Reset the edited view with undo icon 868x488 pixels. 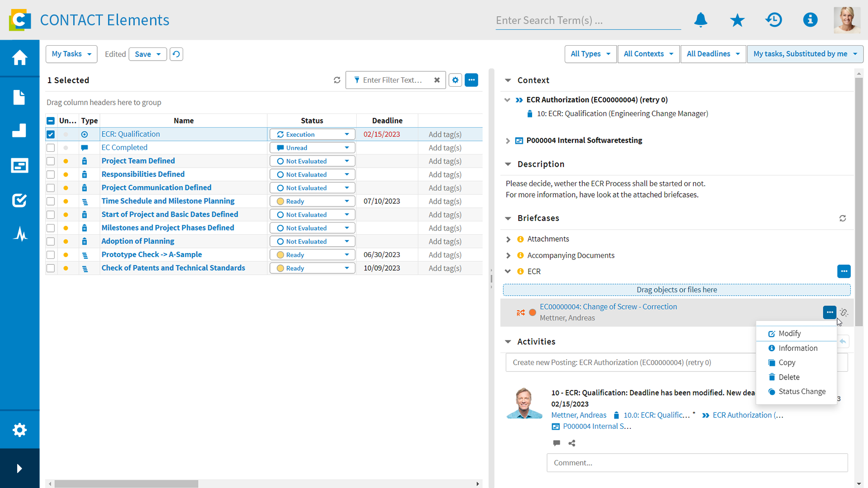tap(176, 54)
